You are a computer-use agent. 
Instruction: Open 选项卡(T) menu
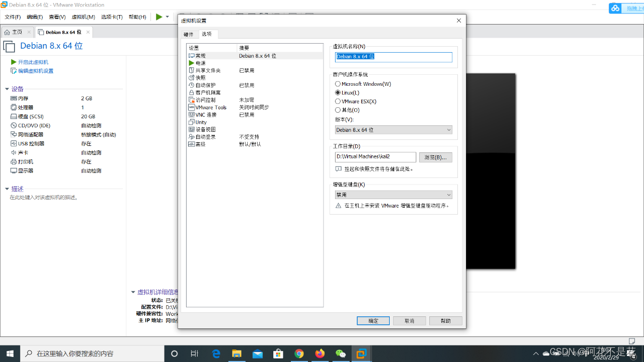[112, 17]
